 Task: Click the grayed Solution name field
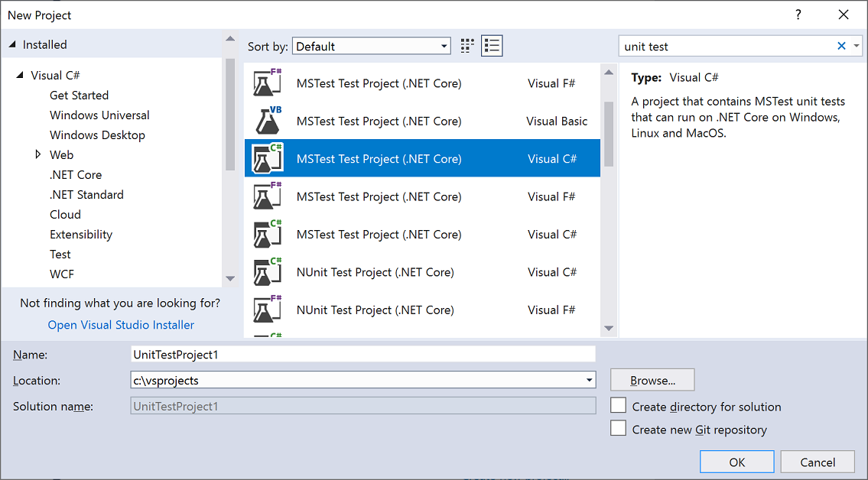coord(363,406)
